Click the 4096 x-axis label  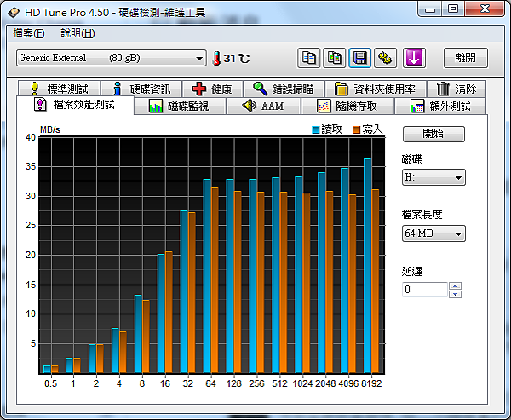[x=348, y=383]
